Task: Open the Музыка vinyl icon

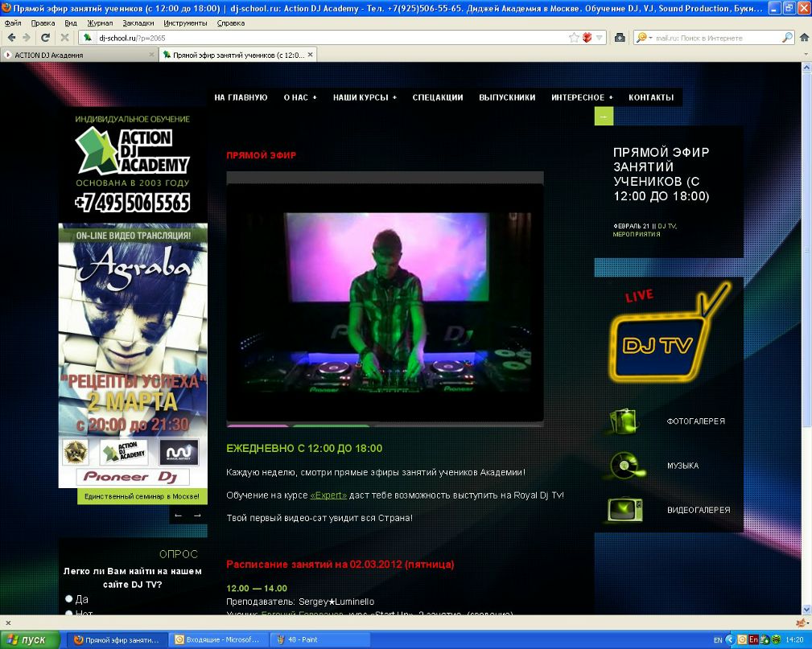Action: tap(625, 466)
